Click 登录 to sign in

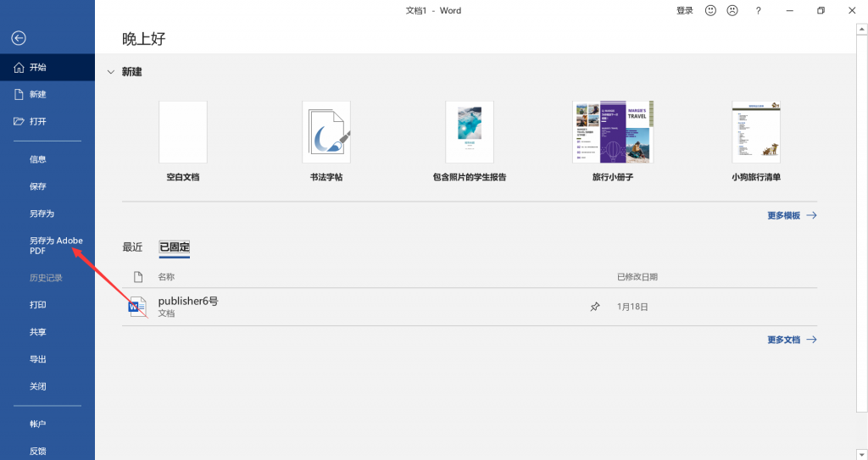coord(685,10)
